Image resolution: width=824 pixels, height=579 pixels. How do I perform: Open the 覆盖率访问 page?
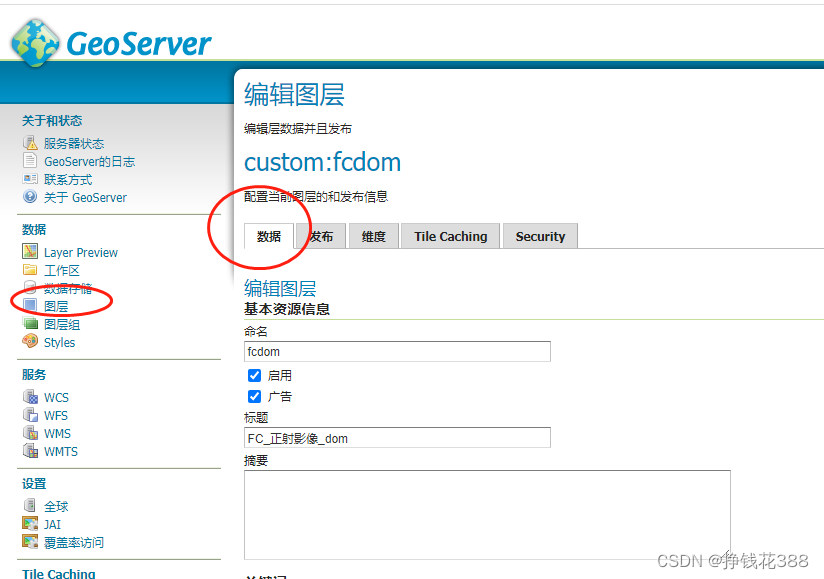[x=75, y=543]
